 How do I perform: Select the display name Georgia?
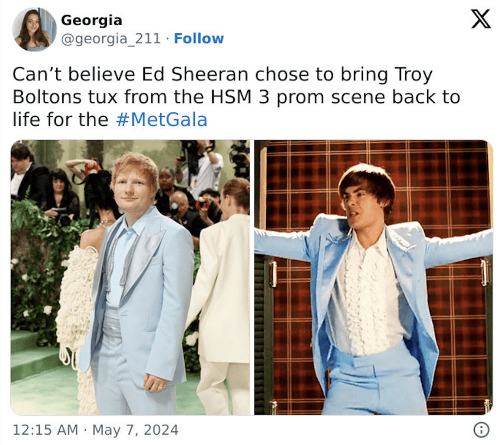coord(91,20)
